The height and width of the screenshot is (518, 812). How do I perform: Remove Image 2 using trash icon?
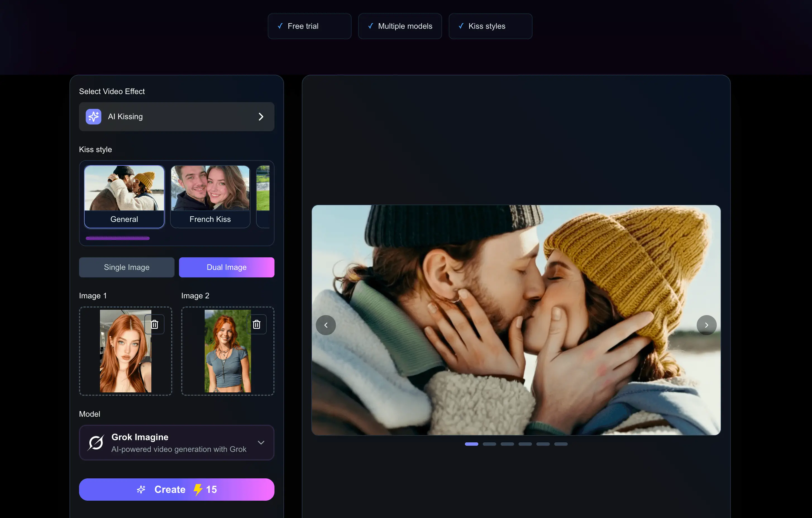(257, 324)
